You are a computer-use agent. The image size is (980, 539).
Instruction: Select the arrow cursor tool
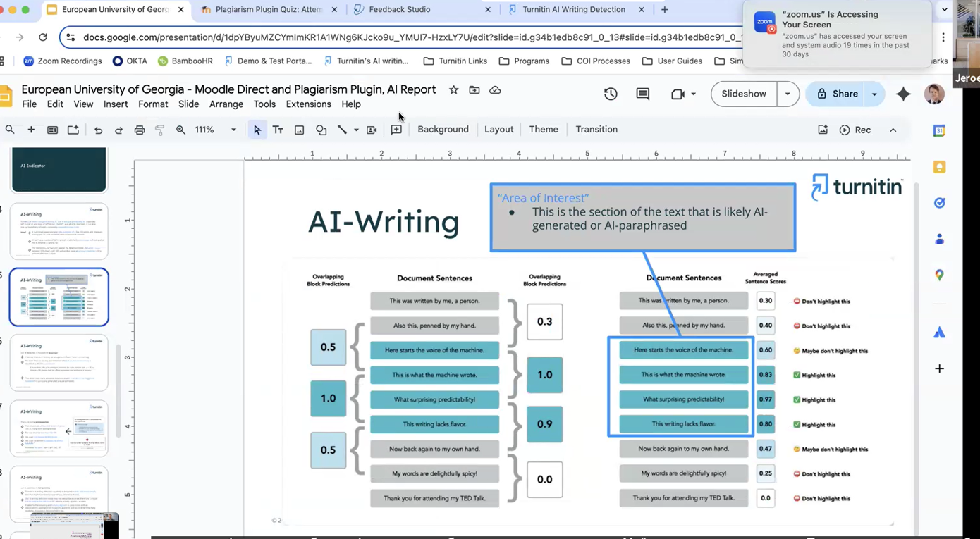[x=257, y=130]
